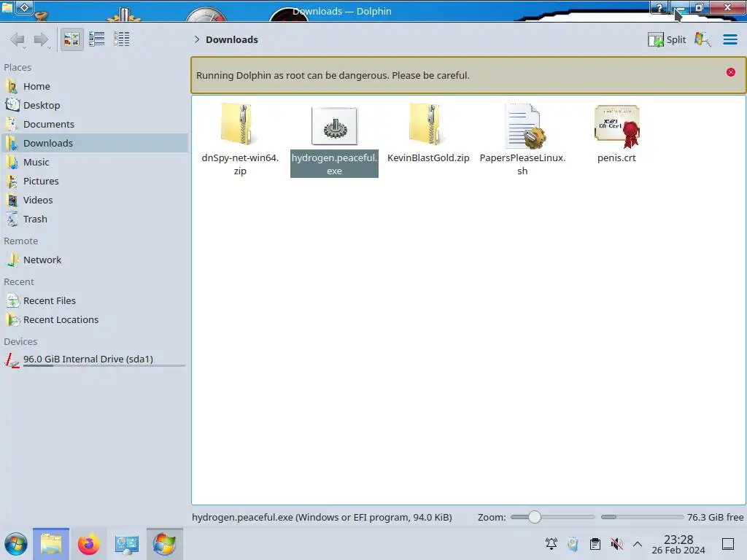747x560 pixels.
Task: Select hydrogen.peaceful.exe gear icon
Action: coord(334,126)
